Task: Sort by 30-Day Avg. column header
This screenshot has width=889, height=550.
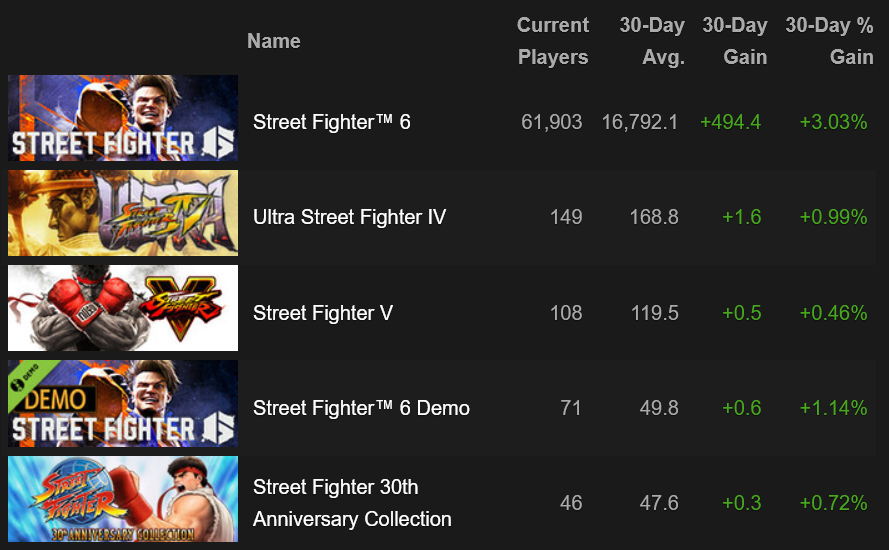Action: click(x=652, y=41)
